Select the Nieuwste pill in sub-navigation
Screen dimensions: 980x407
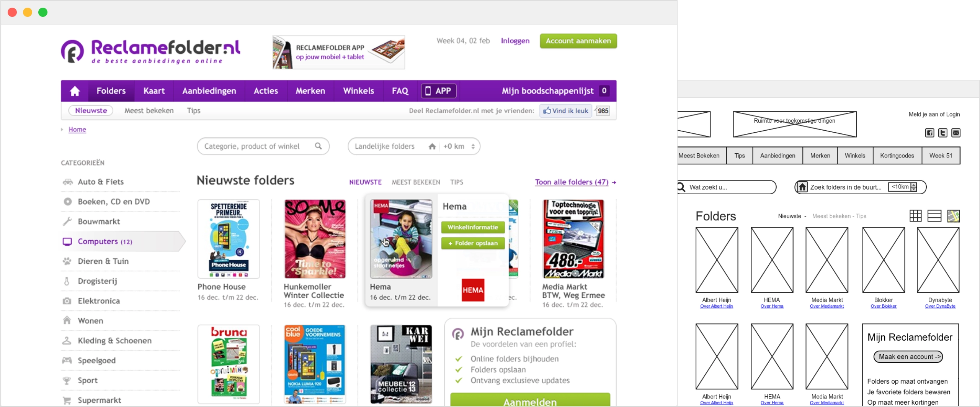point(91,110)
